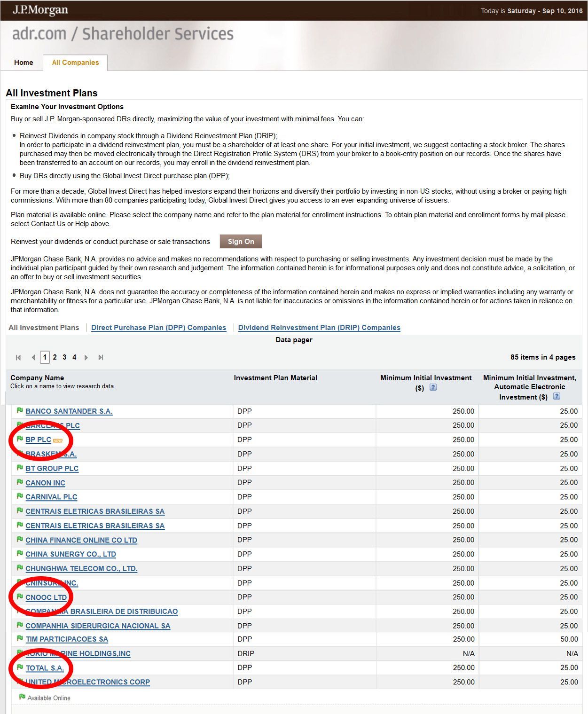Go to page 2 of results
The width and height of the screenshot is (588, 714).
(x=55, y=357)
